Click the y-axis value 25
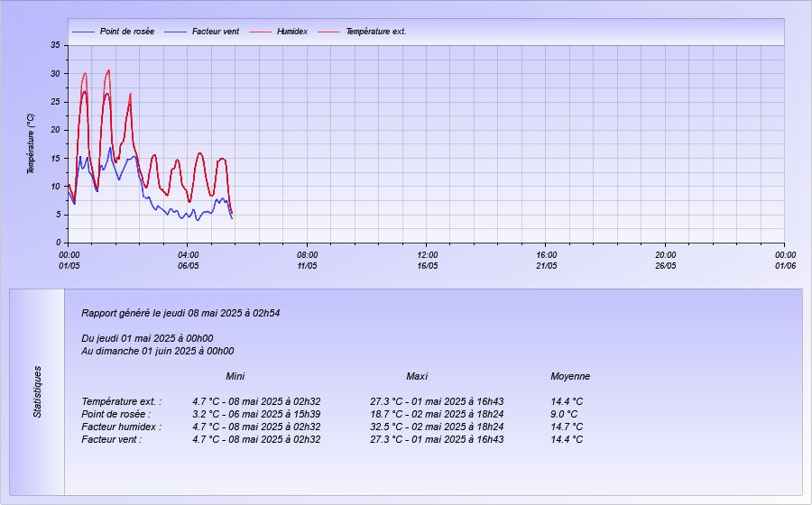Screen dimensions: 812x505 point(55,102)
